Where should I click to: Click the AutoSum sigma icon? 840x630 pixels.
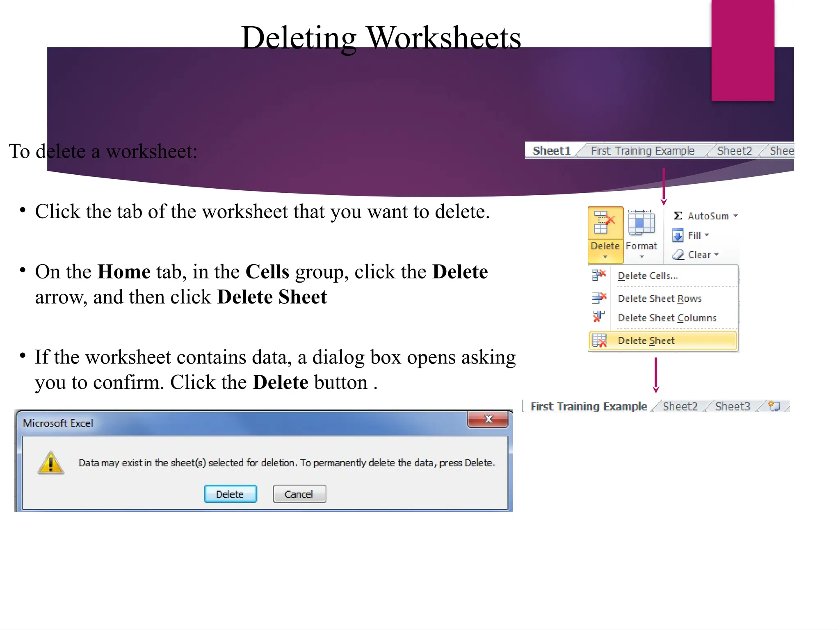[x=678, y=216]
